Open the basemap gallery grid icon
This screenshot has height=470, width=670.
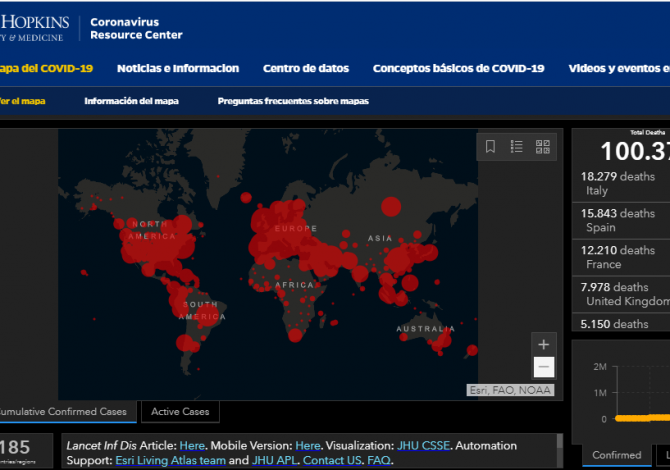[543, 147]
